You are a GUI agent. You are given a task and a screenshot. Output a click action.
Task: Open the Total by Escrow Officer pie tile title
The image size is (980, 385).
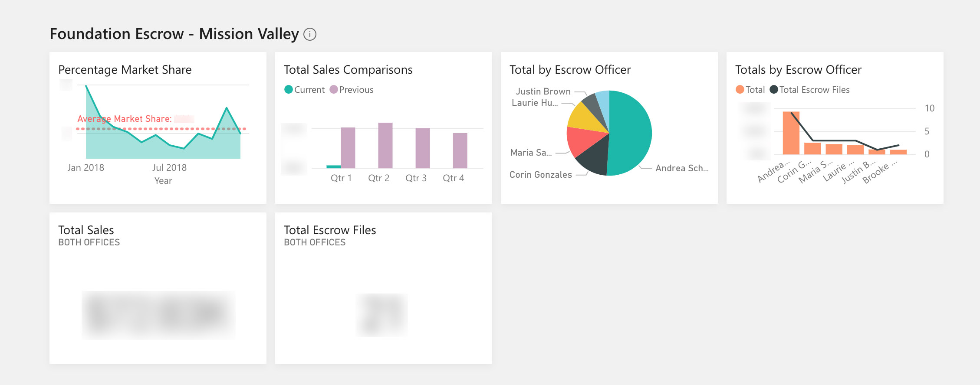tap(570, 70)
